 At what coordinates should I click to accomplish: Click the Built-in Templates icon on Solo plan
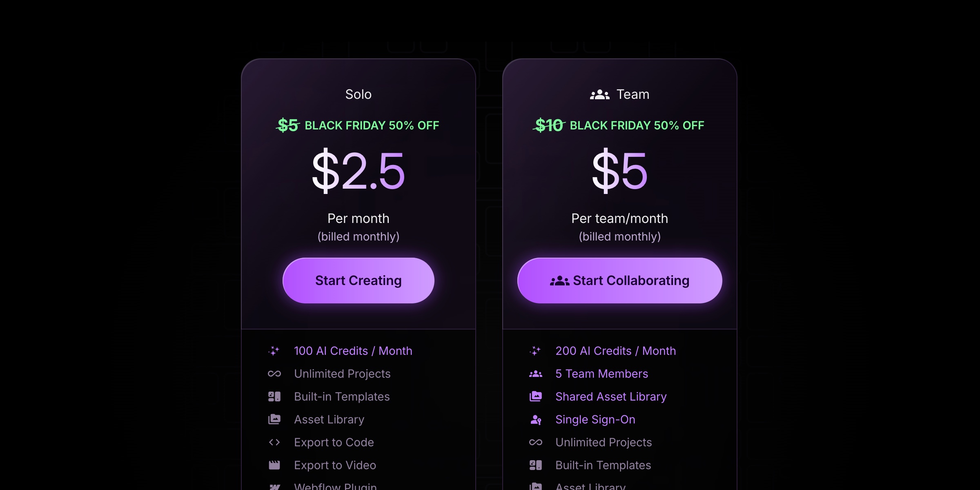click(x=274, y=396)
